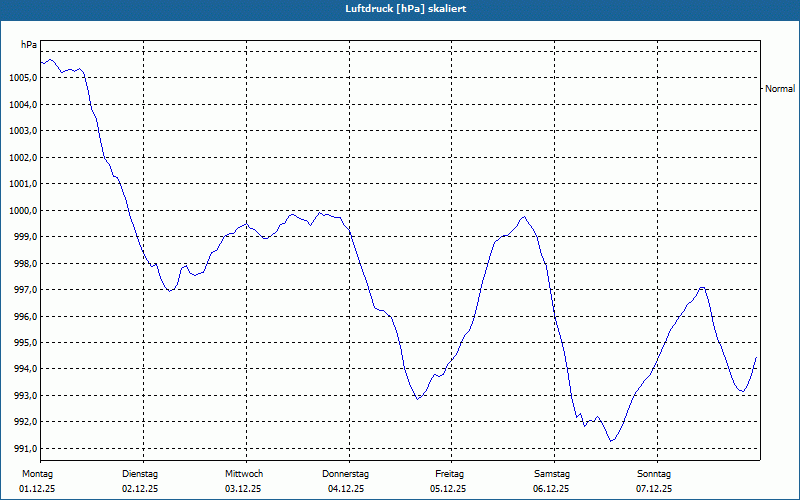Click the '998,0' axis value

pyautogui.click(x=25, y=264)
